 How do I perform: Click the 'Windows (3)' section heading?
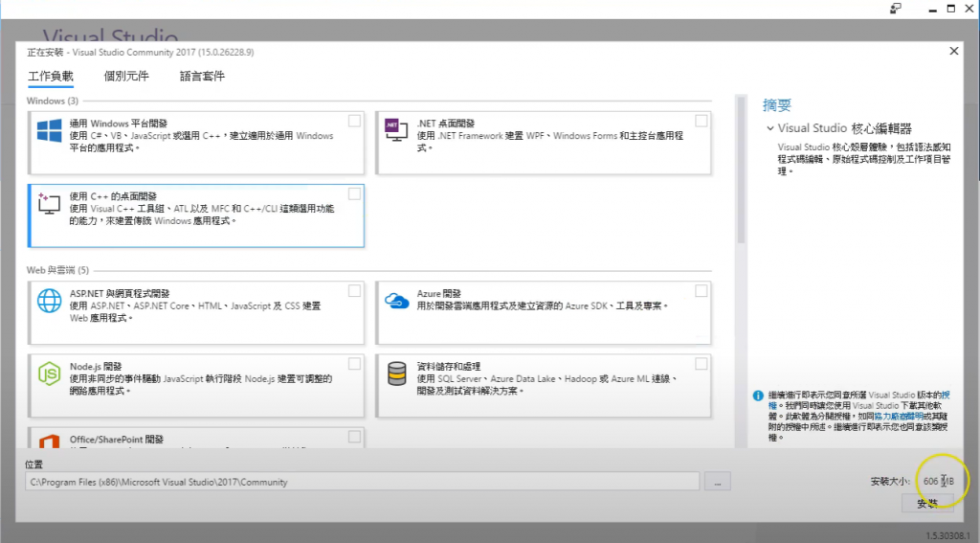pos(53,101)
